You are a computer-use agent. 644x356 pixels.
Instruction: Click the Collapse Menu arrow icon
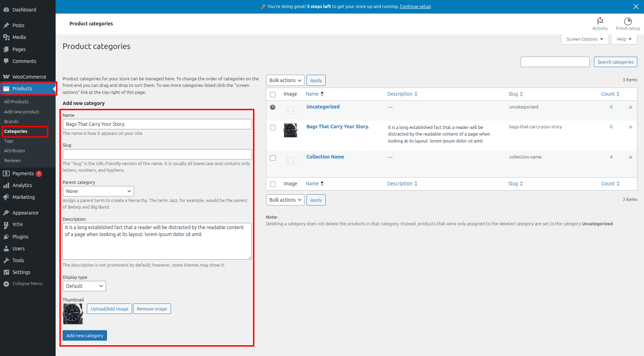coord(6,284)
